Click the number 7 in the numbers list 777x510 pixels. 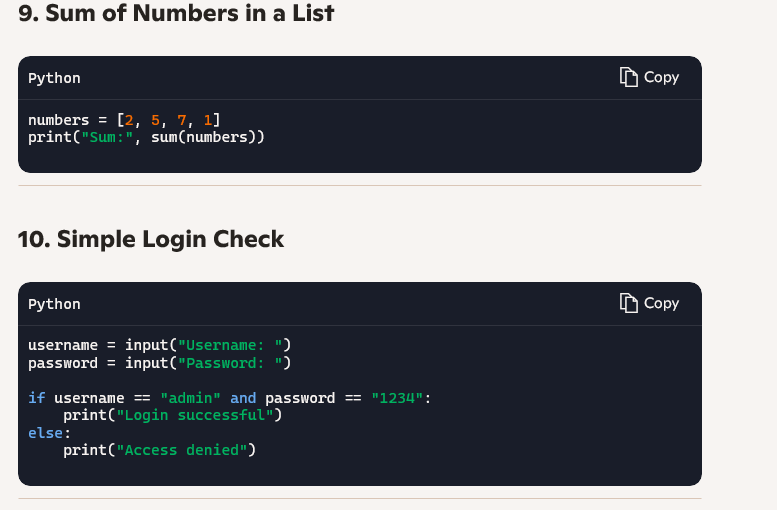click(x=182, y=120)
